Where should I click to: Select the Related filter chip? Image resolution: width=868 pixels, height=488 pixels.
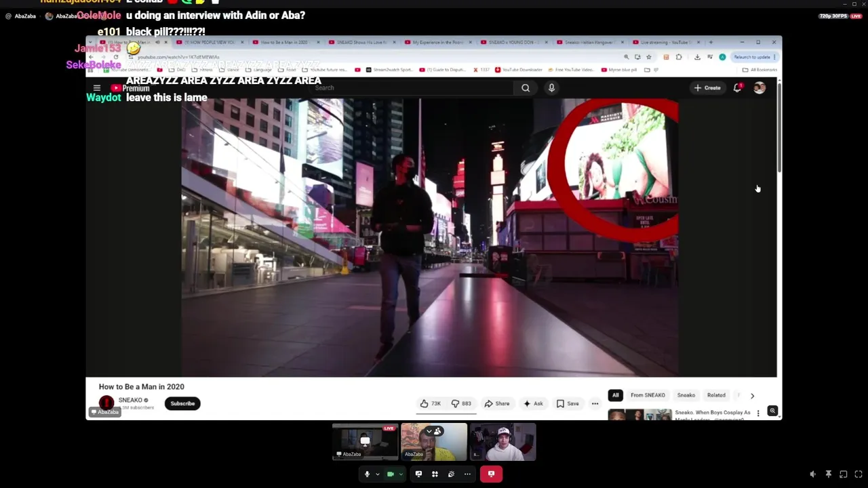(716, 395)
